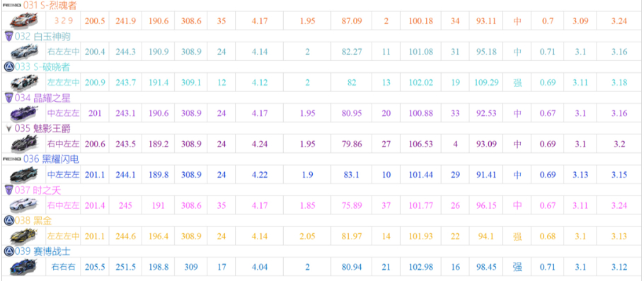Open the 031 S-烈魂者 car thumbnail
Viewport: 644px width, 281px height.
(24, 21)
